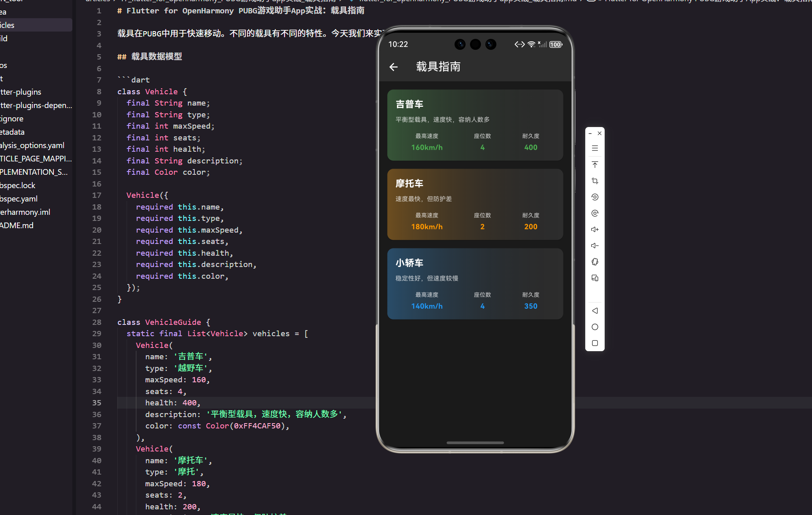
Task: Open README.md in file explorer
Action: point(17,225)
